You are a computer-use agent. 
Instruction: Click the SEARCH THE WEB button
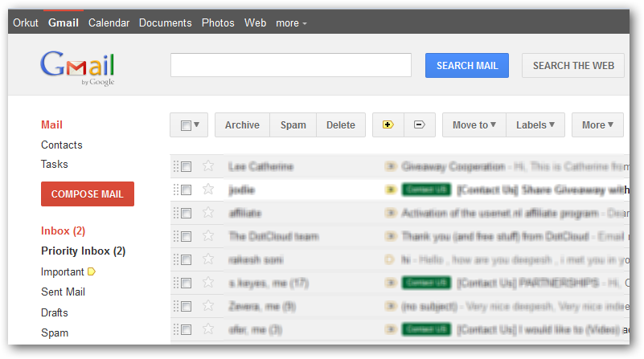point(573,66)
